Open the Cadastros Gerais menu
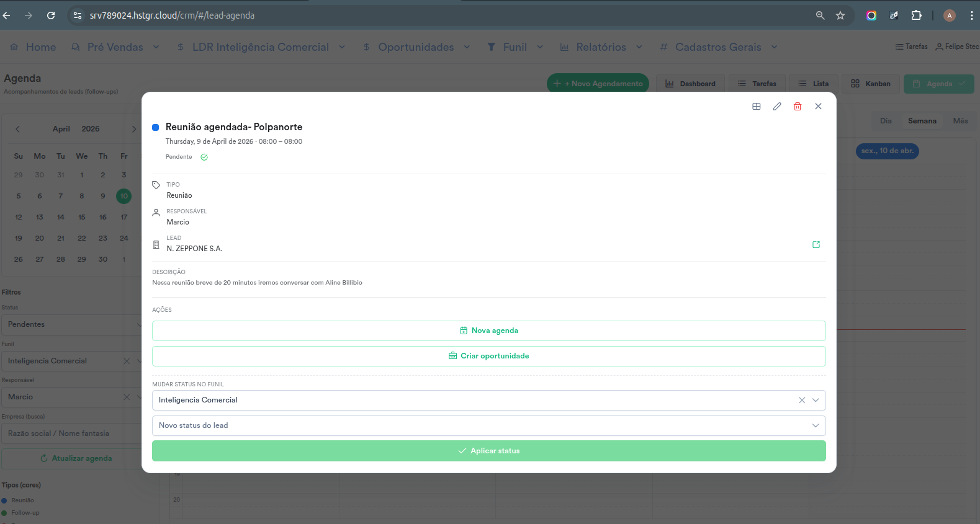The height and width of the screenshot is (524, 980). coord(718,47)
